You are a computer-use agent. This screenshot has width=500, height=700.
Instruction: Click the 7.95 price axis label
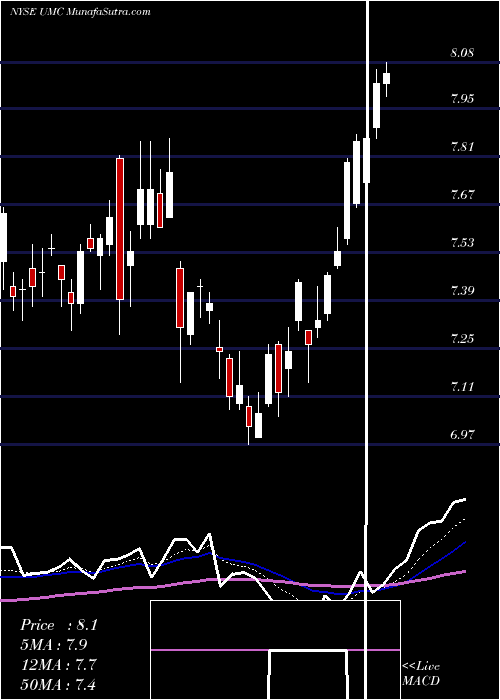462,99
